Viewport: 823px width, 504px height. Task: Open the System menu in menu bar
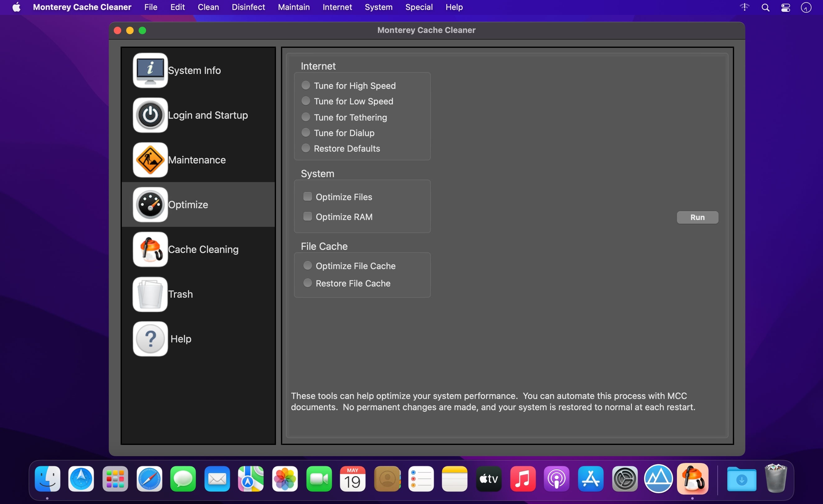pyautogui.click(x=379, y=7)
